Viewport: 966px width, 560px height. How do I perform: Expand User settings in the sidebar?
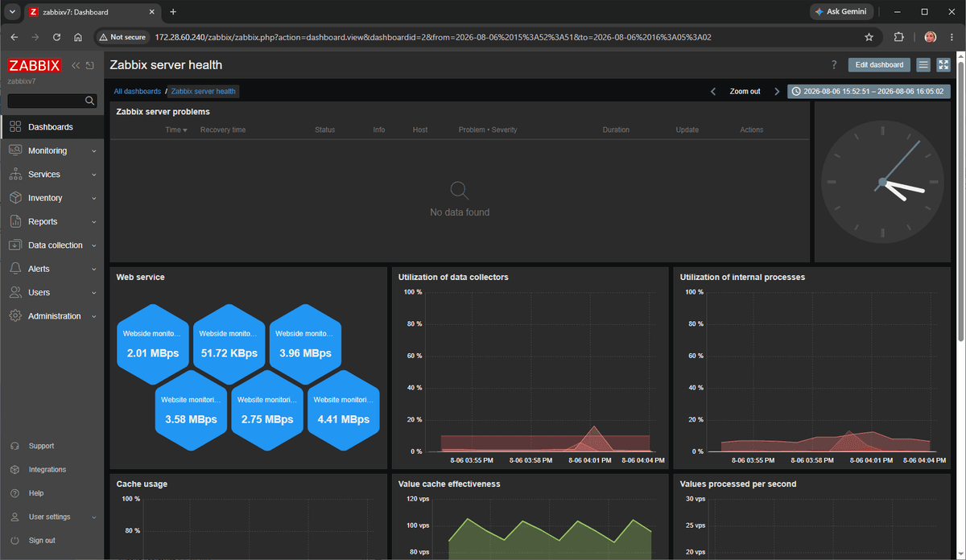[52, 517]
